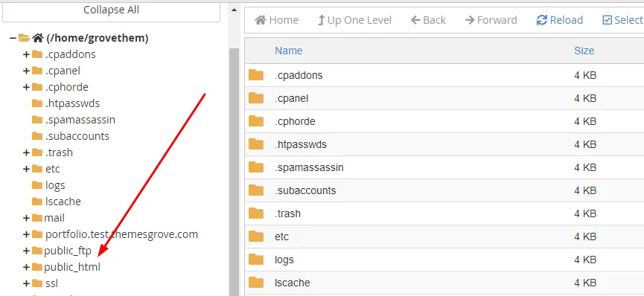The width and height of the screenshot is (644, 296).
Task: Select the .cpaddons name in file list
Action: [299, 76]
